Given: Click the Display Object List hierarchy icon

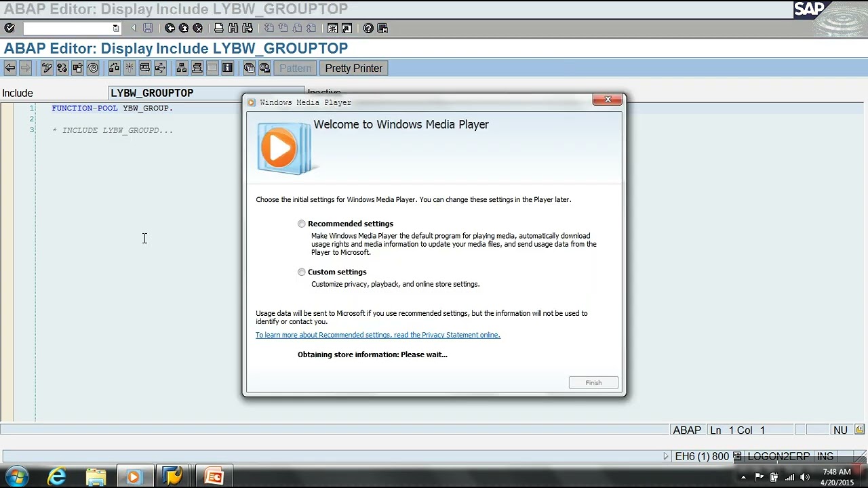Looking at the screenshot, I should tap(182, 68).
